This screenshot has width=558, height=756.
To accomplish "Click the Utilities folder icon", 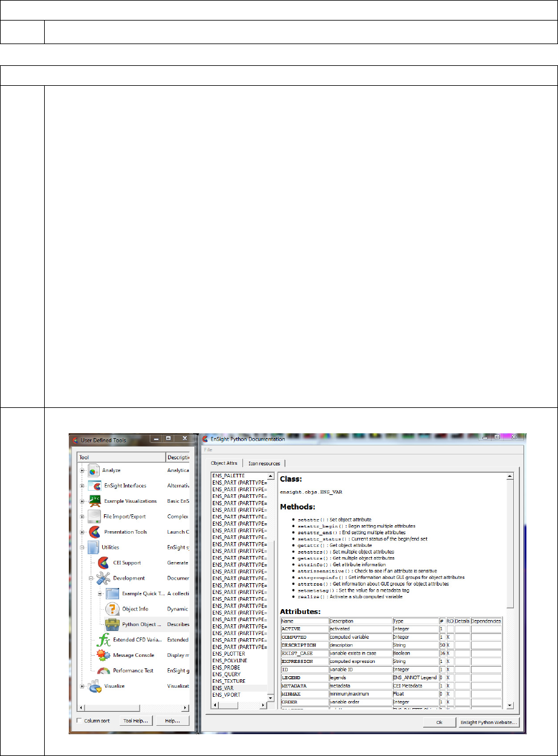I will coord(94,548).
